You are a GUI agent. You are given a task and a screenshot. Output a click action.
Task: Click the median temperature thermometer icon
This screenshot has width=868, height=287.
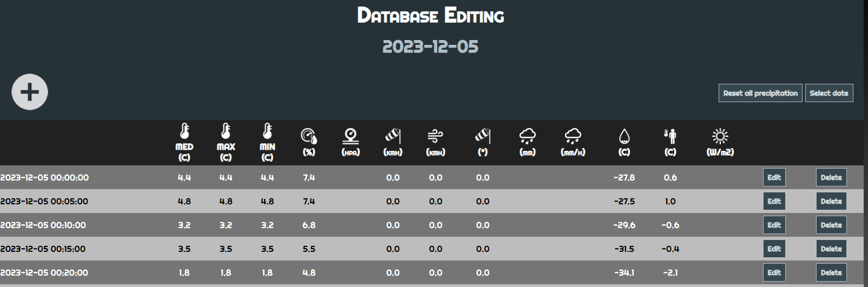[185, 132]
